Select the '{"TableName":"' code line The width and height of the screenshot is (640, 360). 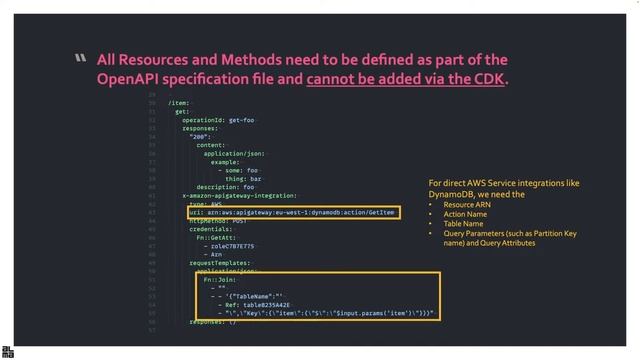(247, 296)
